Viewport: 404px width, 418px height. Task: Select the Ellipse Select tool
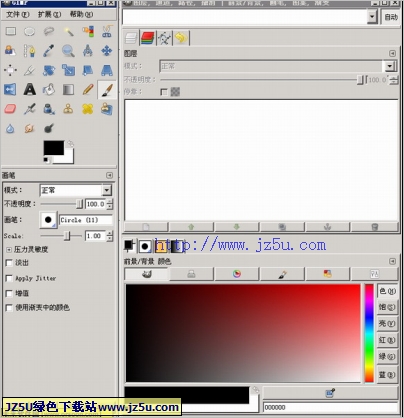pos(30,31)
